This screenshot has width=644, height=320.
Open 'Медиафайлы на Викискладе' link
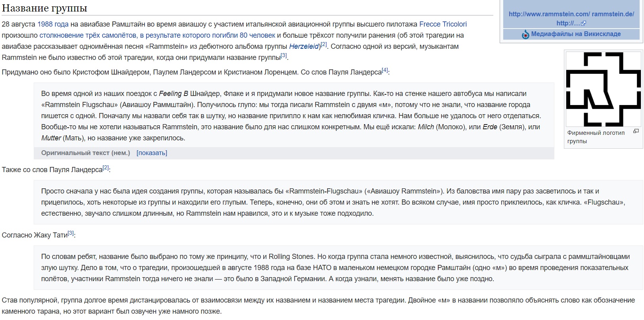tap(576, 34)
